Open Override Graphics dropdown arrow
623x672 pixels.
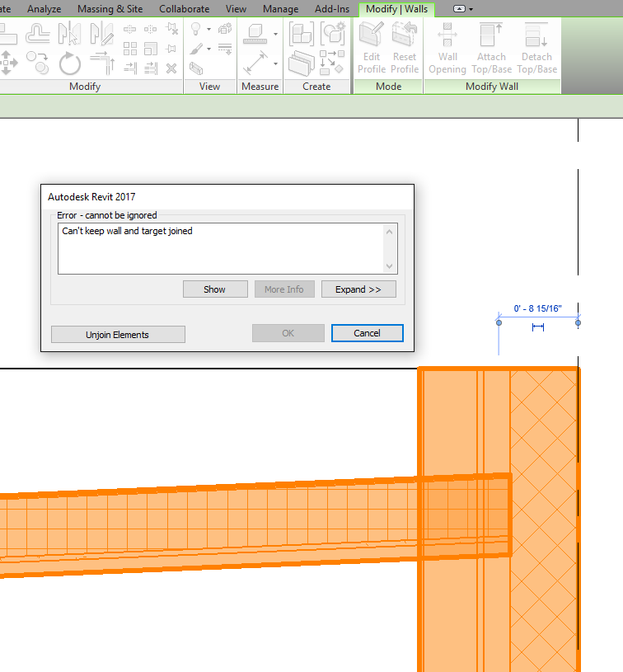pyautogui.click(x=208, y=49)
